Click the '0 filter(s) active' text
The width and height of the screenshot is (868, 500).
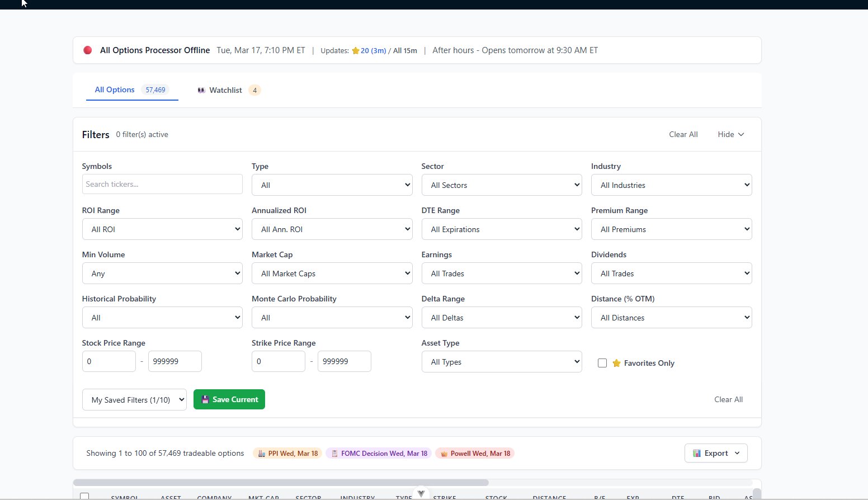pyautogui.click(x=142, y=135)
